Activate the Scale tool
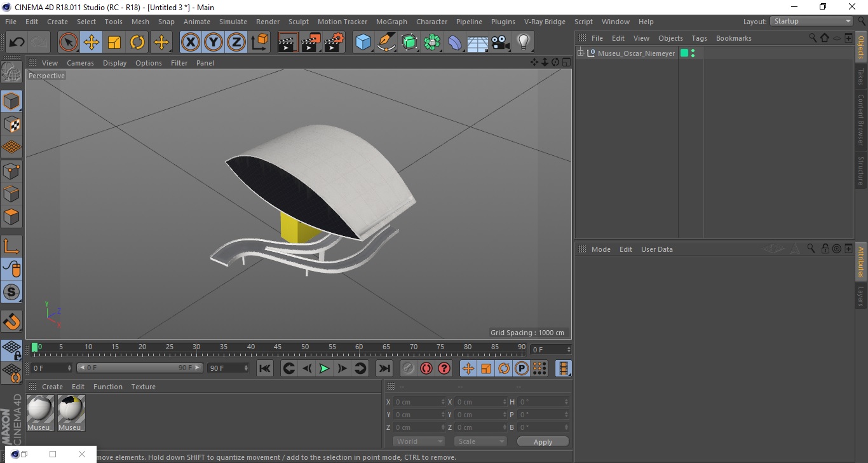Viewport: 868px width, 463px height. pos(114,43)
